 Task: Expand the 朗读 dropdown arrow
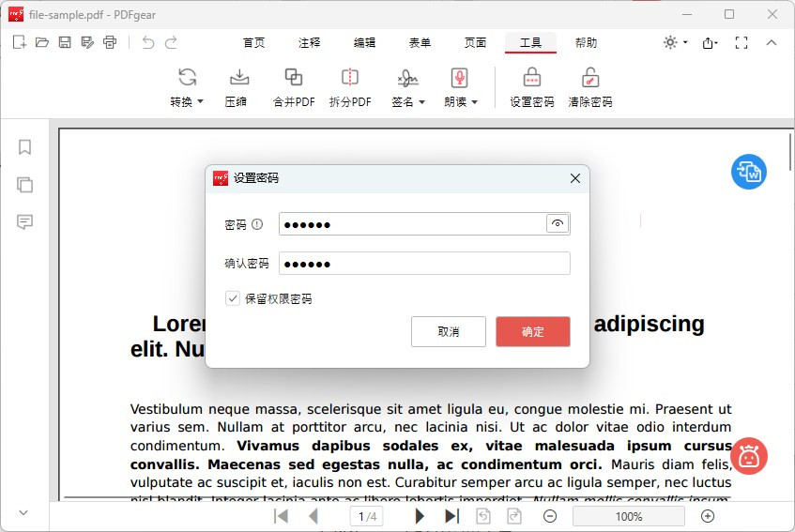pyautogui.click(x=475, y=102)
